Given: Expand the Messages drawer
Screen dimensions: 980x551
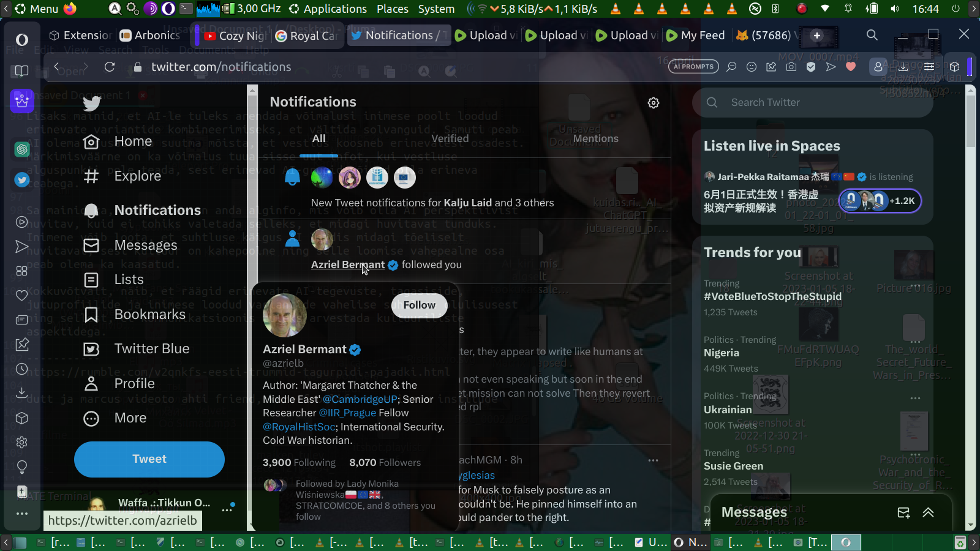Looking at the screenshot, I should [x=929, y=512].
